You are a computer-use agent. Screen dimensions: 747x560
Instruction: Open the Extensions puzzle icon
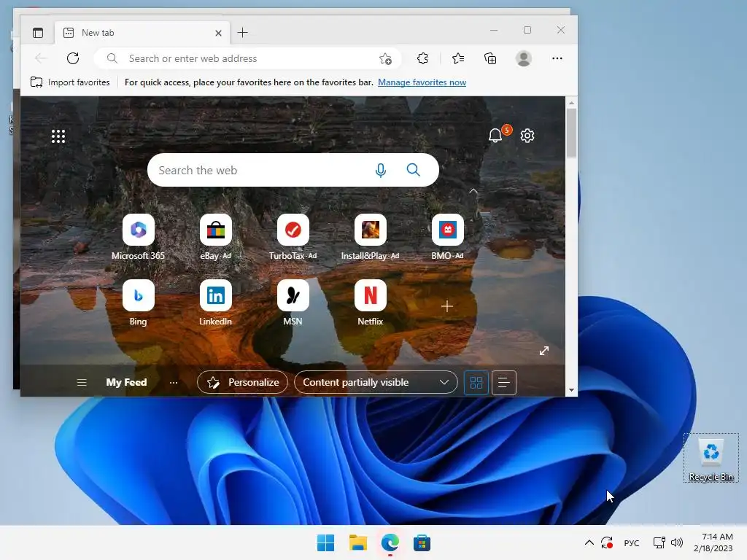pos(422,58)
